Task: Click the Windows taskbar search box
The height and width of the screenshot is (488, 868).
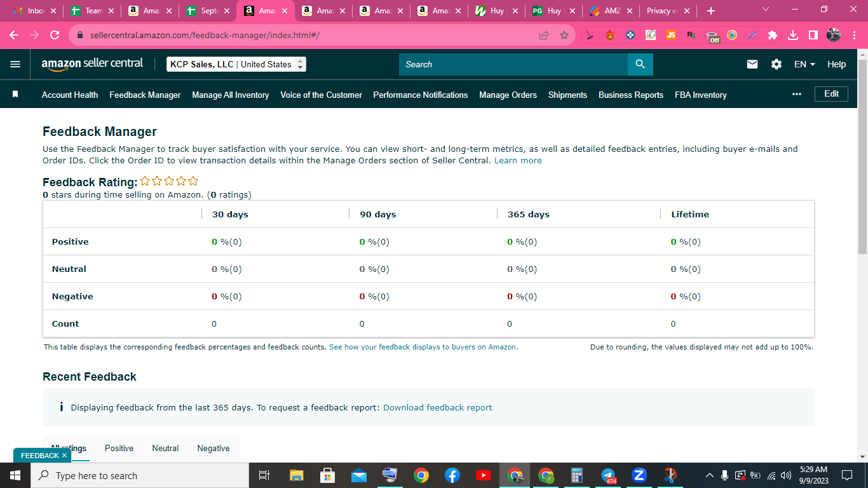Action: point(140,475)
